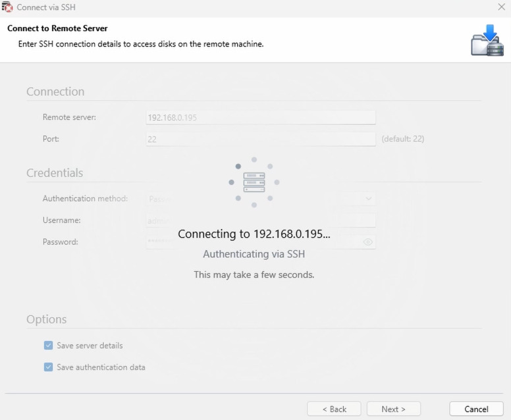Click the 'Connect via SSH' window title
511x420 pixels.
[x=46, y=7]
